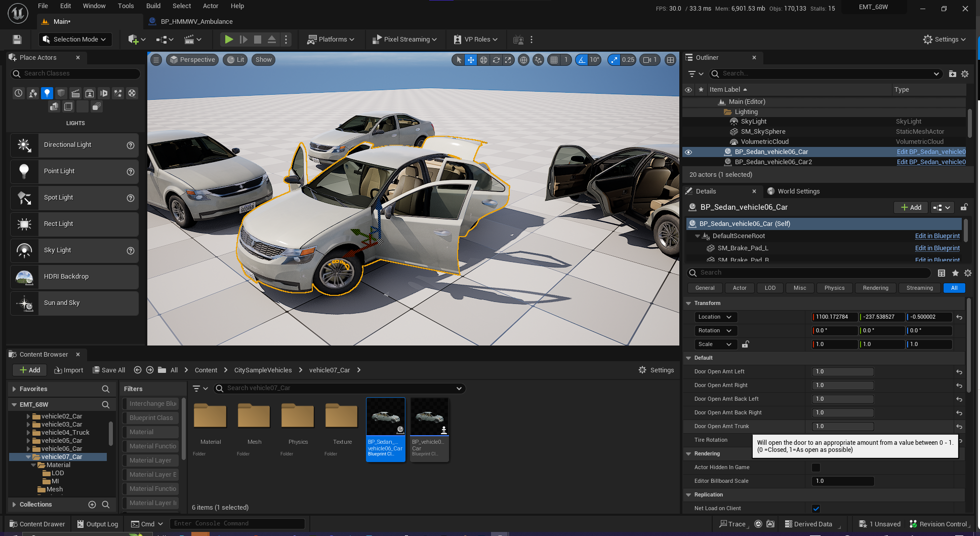Screen dimensions: 980x536
Task: Toggle the scale lock icon in Transform
Action: (x=745, y=344)
